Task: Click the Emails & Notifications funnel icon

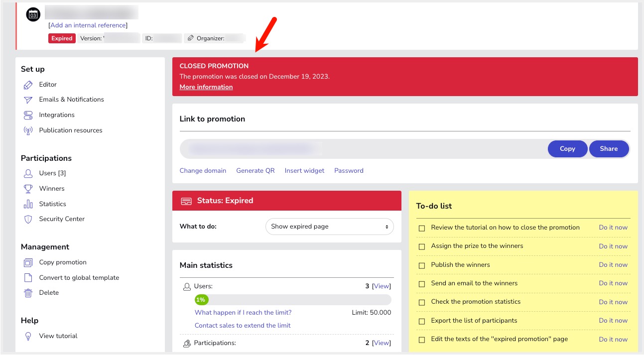Action: 28,100
